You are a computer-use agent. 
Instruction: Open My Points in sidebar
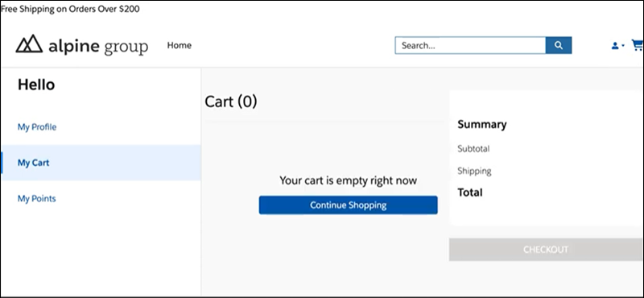click(x=36, y=198)
